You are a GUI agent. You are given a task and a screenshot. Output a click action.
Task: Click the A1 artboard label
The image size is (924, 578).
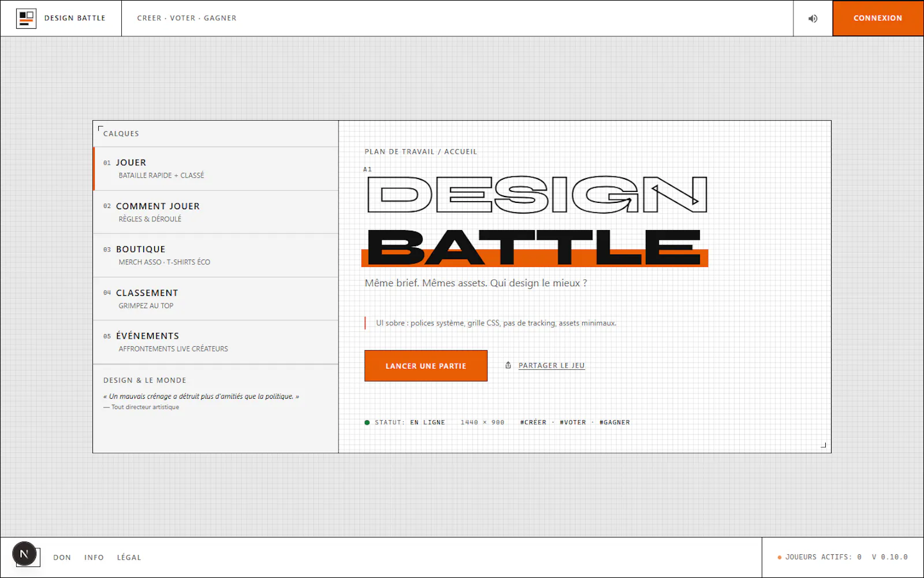click(367, 169)
